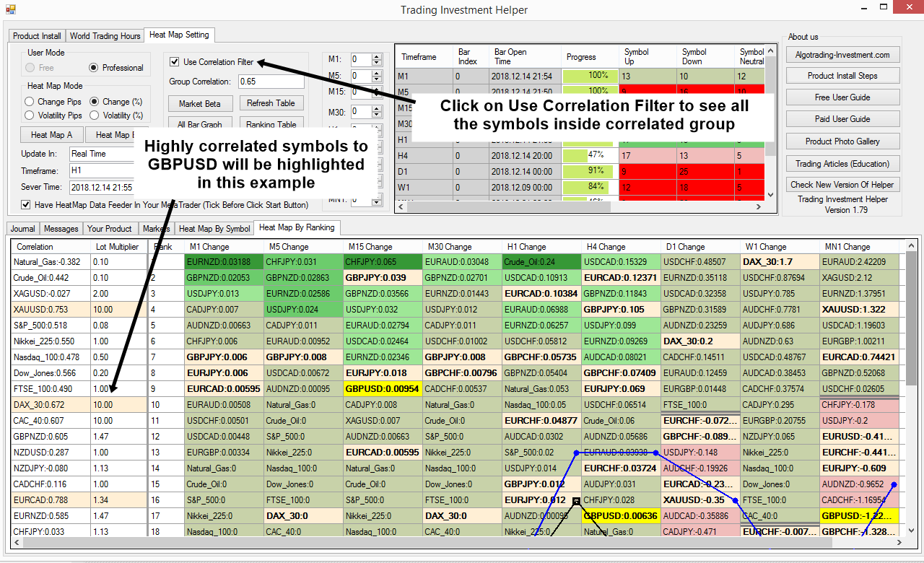Uncheck the Use Correlation Filter checkbox

pyautogui.click(x=174, y=61)
